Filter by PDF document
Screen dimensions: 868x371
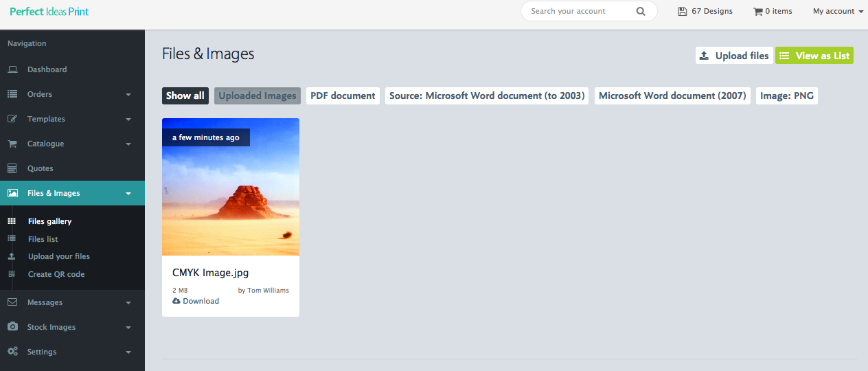click(x=343, y=95)
